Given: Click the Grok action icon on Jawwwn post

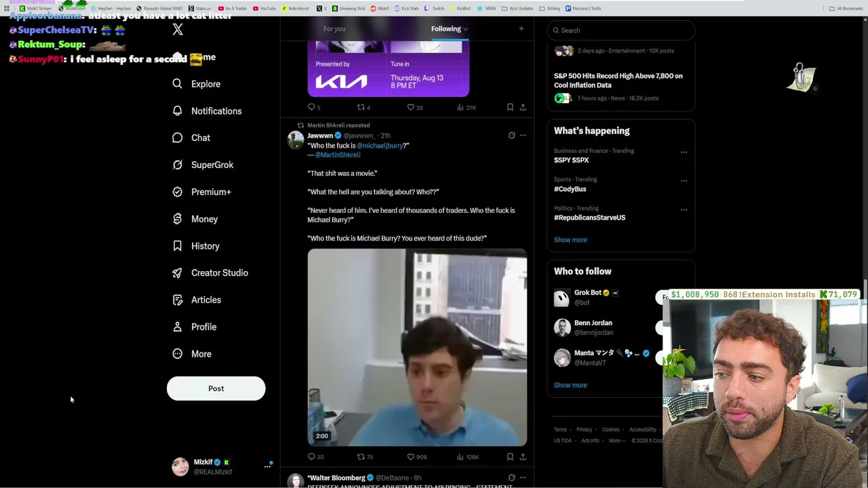Looking at the screenshot, I should (511, 136).
